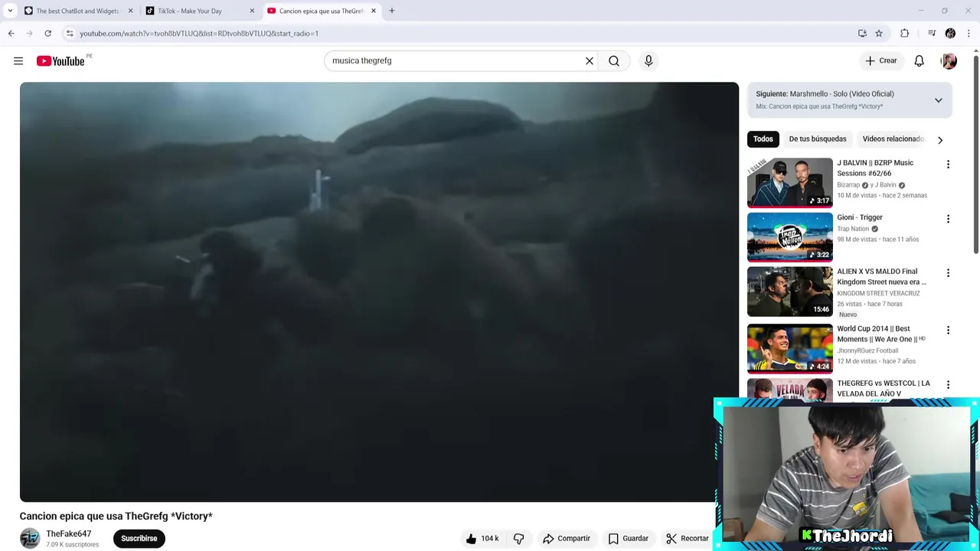Open a new browser tab
The image size is (980, 551).
tap(392, 11)
